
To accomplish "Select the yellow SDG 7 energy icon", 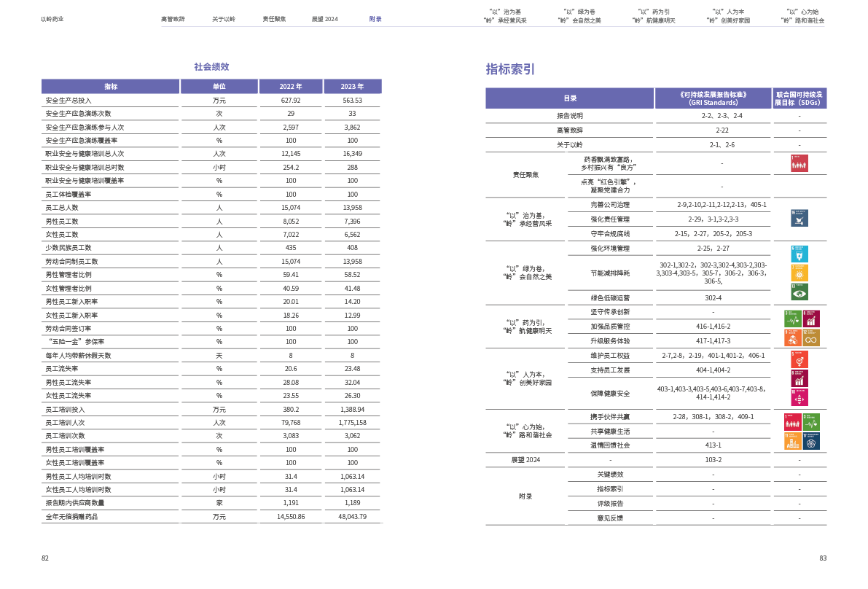I will coord(799,273).
